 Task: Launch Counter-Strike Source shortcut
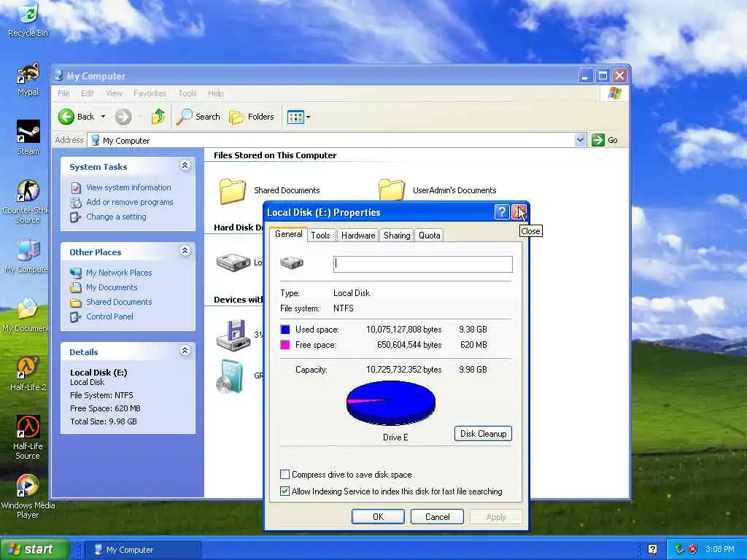27,202
